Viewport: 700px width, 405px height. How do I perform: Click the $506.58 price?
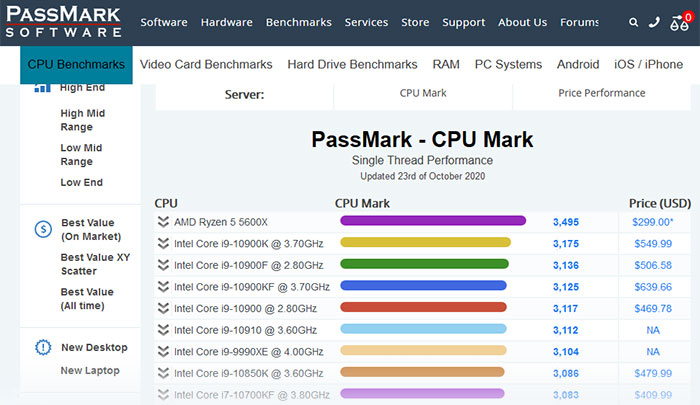653,265
